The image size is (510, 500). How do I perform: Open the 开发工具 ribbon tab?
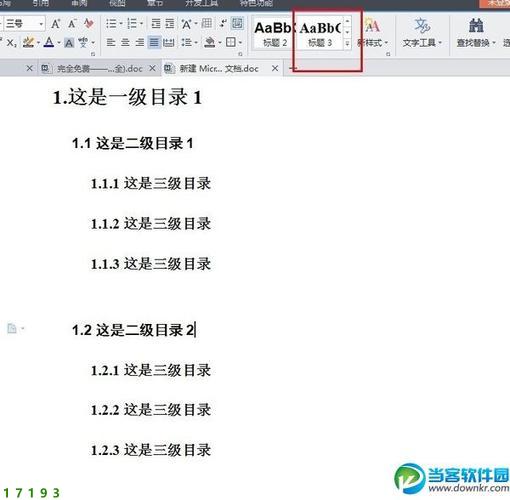(201, 3)
